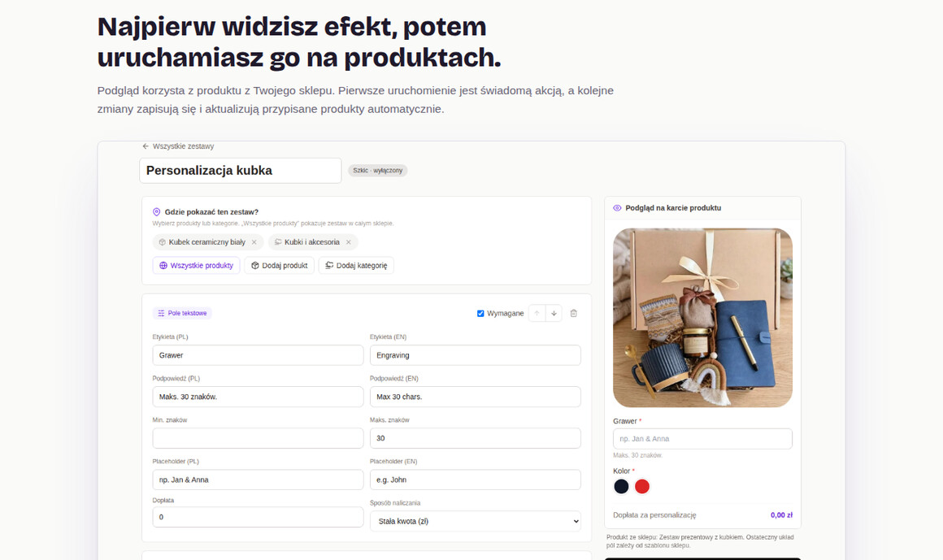The height and width of the screenshot is (560, 943).
Task: Focus the Maks. znaków field showing 30
Action: [475, 439]
